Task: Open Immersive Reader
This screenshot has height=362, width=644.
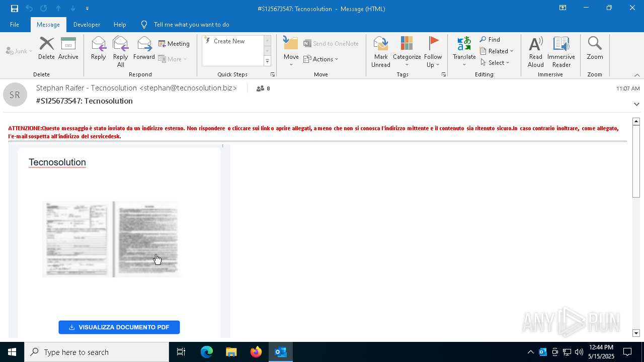Action: pos(561,52)
